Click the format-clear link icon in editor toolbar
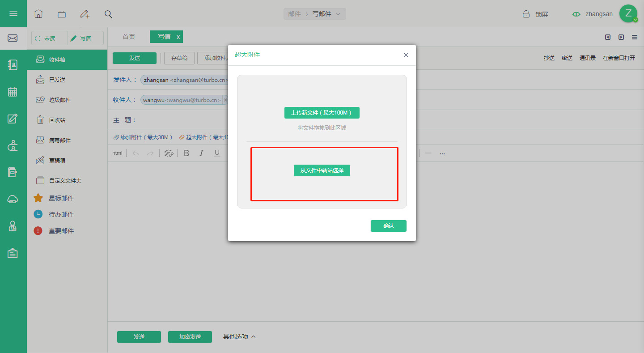This screenshot has height=353, width=644. pyautogui.click(x=169, y=153)
